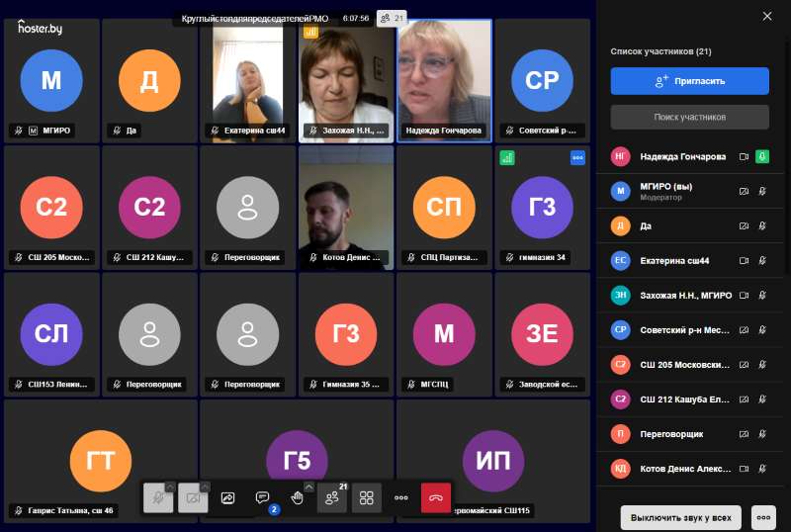This screenshot has width=791, height=532.
Task: Change video layout with grid icon
Action: click(x=366, y=497)
